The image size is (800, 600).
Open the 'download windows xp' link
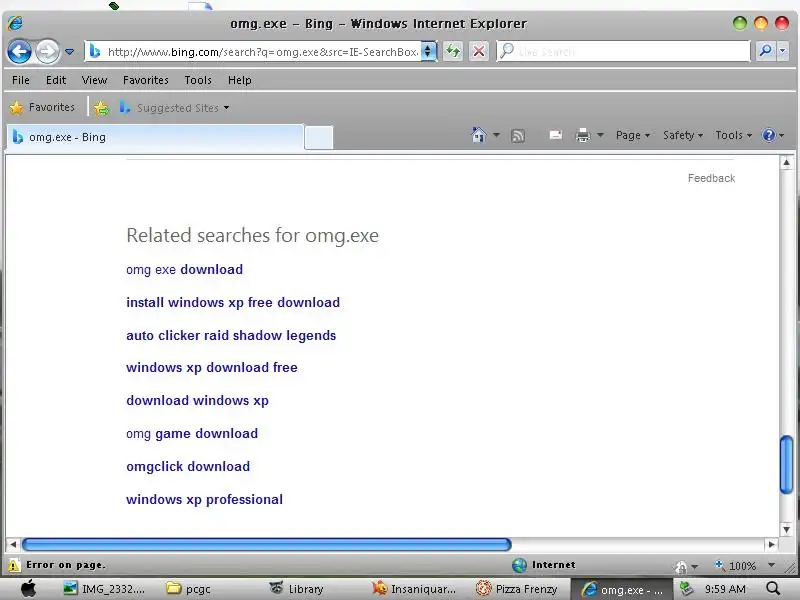pyautogui.click(x=197, y=401)
